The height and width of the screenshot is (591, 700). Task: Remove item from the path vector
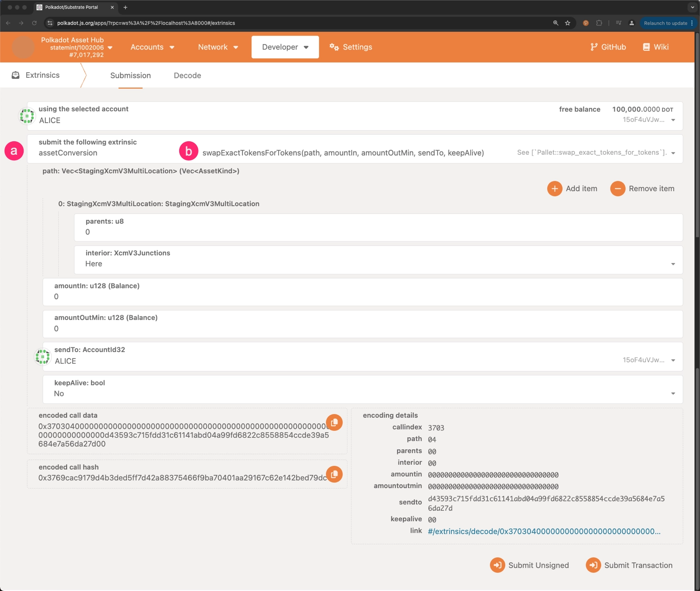click(x=642, y=189)
